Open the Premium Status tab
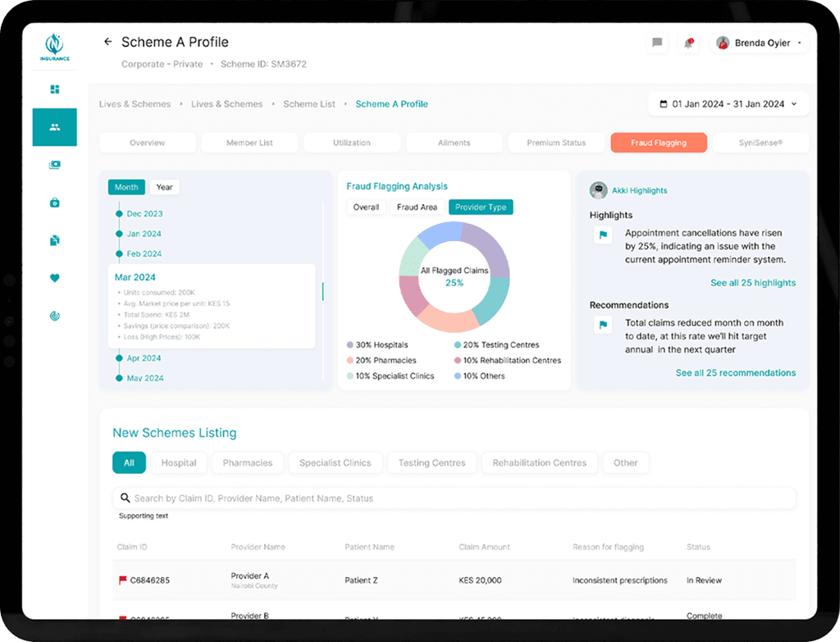The height and width of the screenshot is (642, 840). 556,143
